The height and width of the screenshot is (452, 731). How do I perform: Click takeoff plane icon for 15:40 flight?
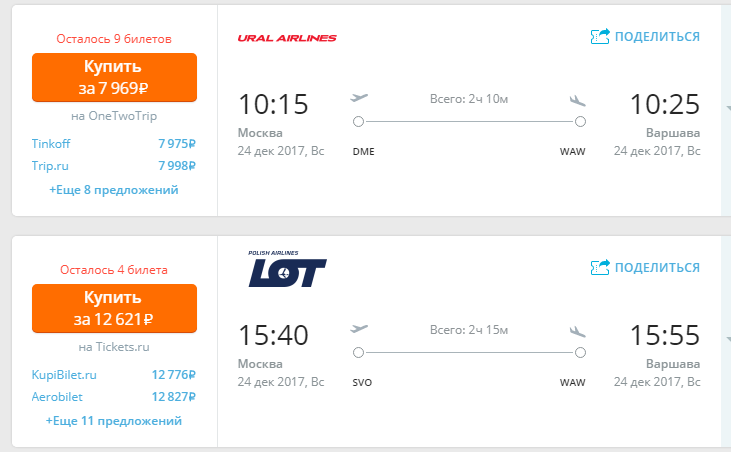point(360,330)
